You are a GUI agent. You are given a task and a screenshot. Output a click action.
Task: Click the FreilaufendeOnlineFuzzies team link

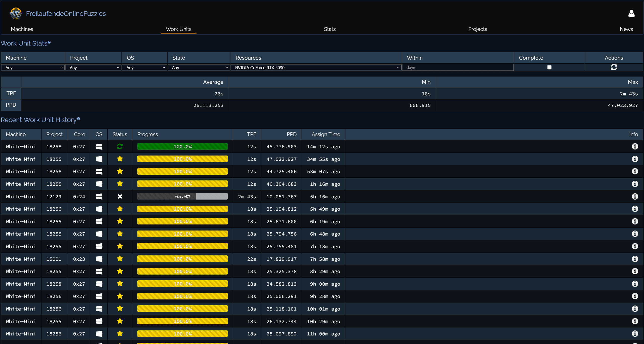click(66, 14)
